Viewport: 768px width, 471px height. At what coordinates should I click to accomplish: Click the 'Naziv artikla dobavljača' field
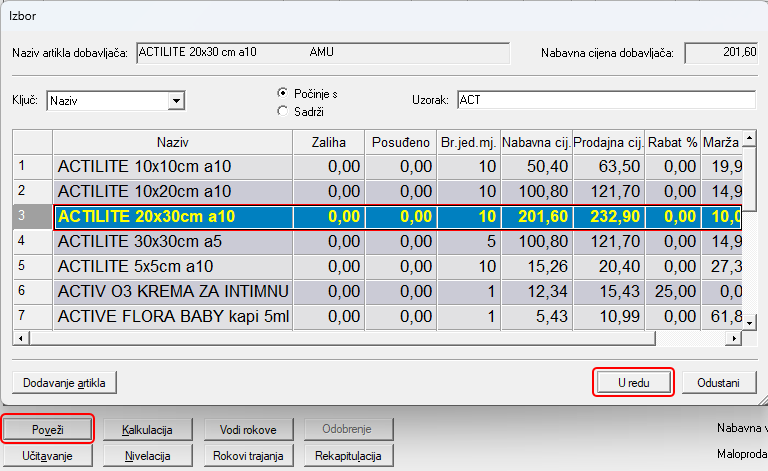click(323, 52)
